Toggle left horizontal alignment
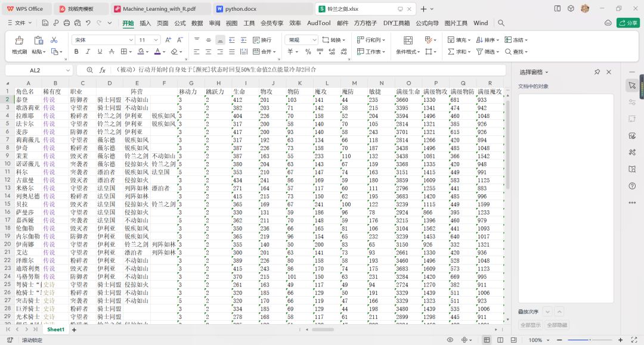644x345 pixels. 196,52
